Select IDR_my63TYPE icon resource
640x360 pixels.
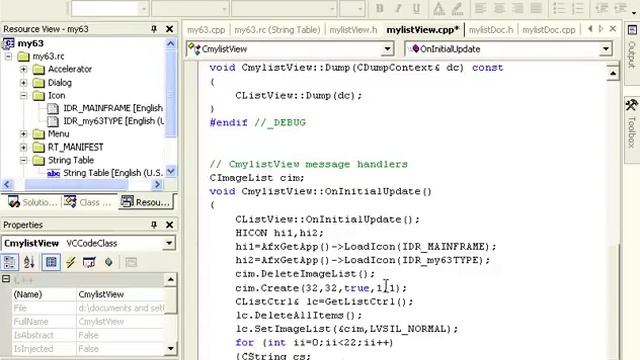pos(114,121)
